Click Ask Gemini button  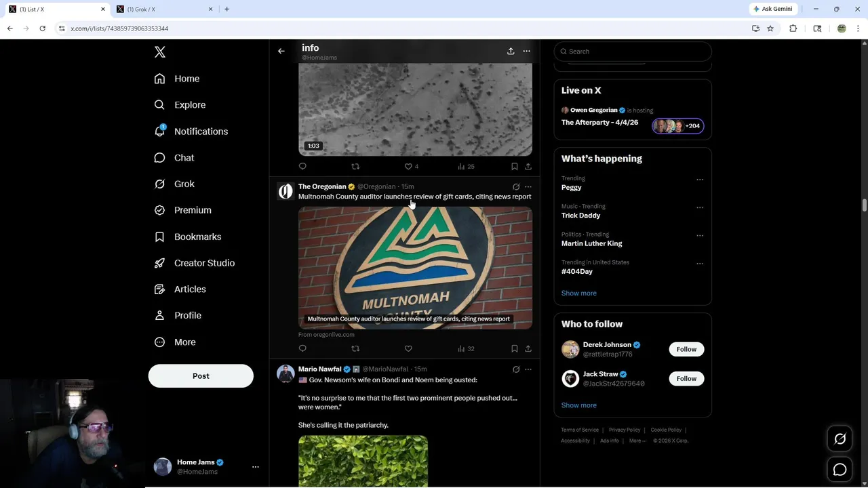772,9
